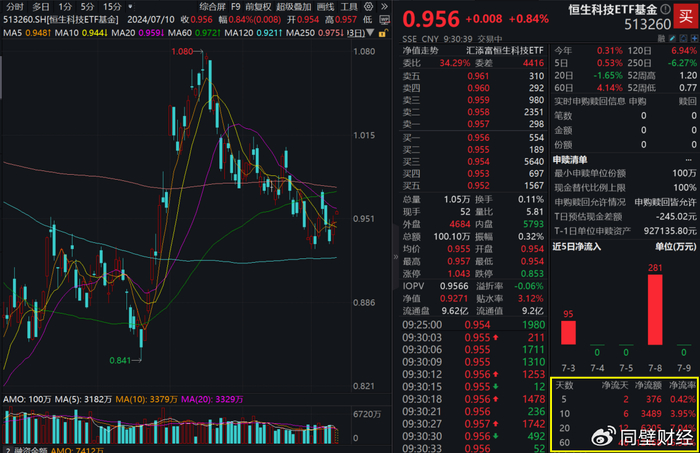The height and width of the screenshot is (453, 700).
Task: Switch to 多日 tab
Action: pyautogui.click(x=41, y=7)
